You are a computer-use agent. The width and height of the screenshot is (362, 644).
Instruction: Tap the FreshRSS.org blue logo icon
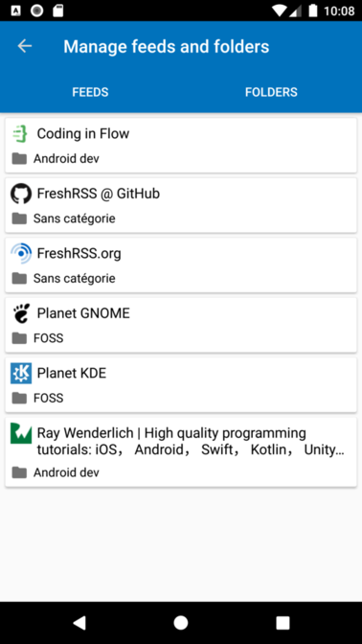pyautogui.click(x=20, y=253)
